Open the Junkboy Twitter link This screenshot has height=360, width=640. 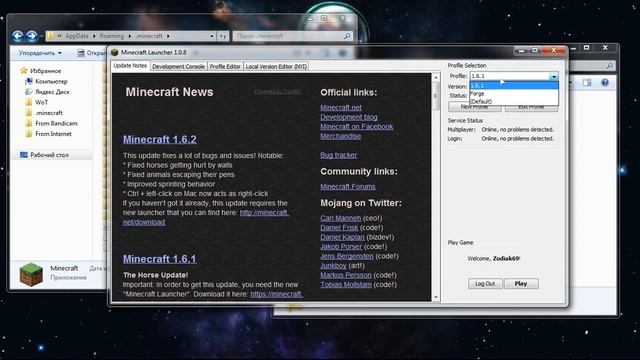coord(333,265)
